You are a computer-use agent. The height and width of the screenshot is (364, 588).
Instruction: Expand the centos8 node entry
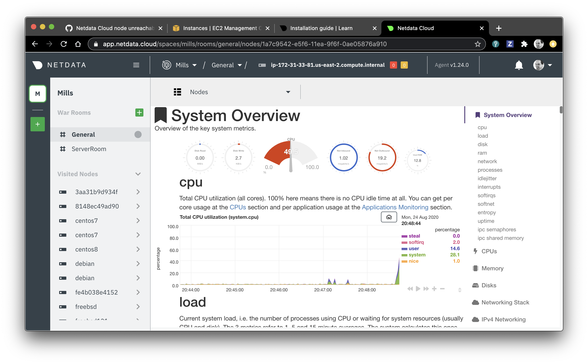(138, 249)
